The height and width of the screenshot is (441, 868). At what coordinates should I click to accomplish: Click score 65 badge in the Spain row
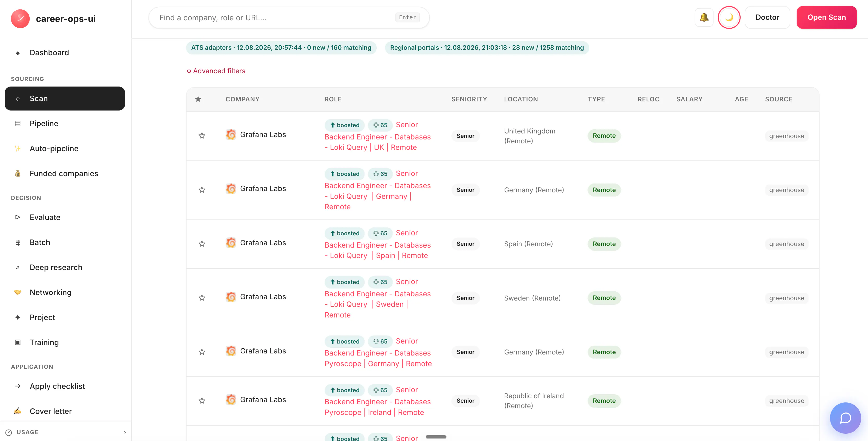[x=380, y=233]
